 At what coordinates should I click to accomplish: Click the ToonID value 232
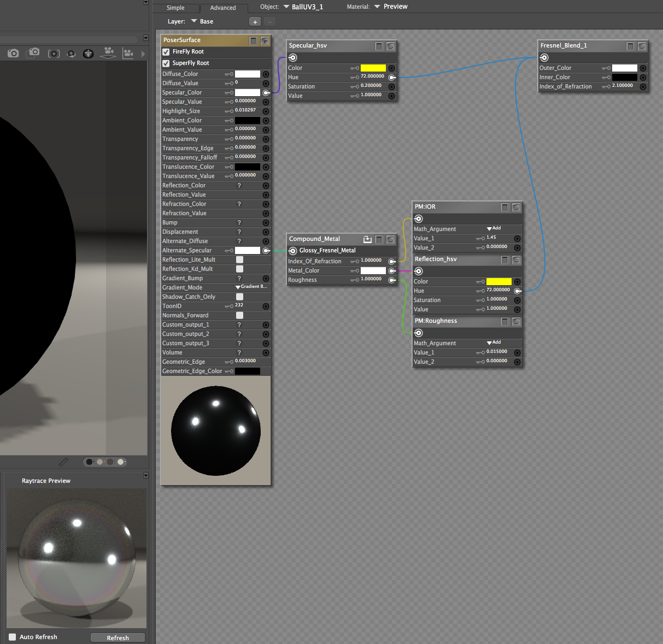pyautogui.click(x=239, y=305)
